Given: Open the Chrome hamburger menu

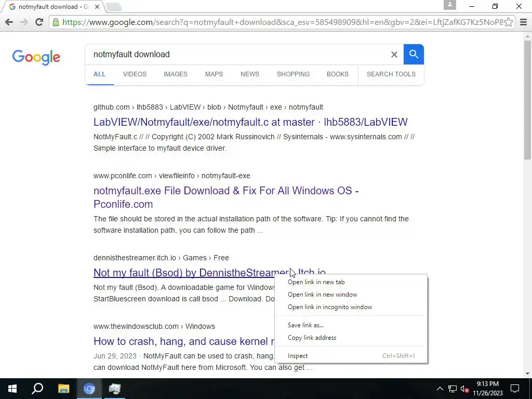Looking at the screenshot, I should pos(524,22).
